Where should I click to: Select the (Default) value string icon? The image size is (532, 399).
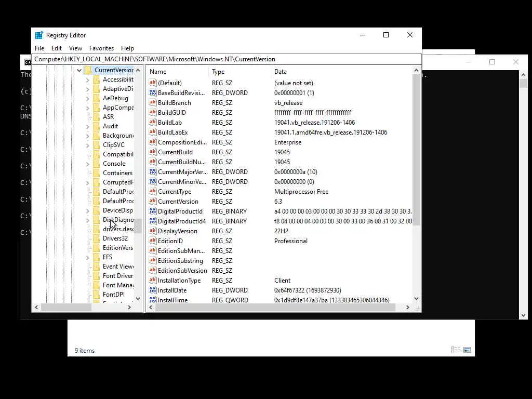[153, 83]
